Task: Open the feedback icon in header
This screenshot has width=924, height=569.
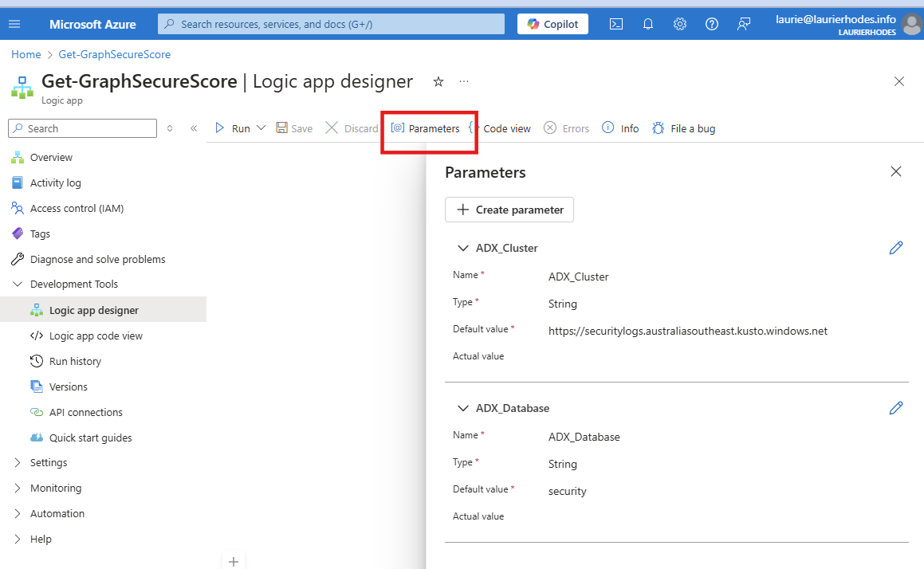Action: (x=744, y=24)
